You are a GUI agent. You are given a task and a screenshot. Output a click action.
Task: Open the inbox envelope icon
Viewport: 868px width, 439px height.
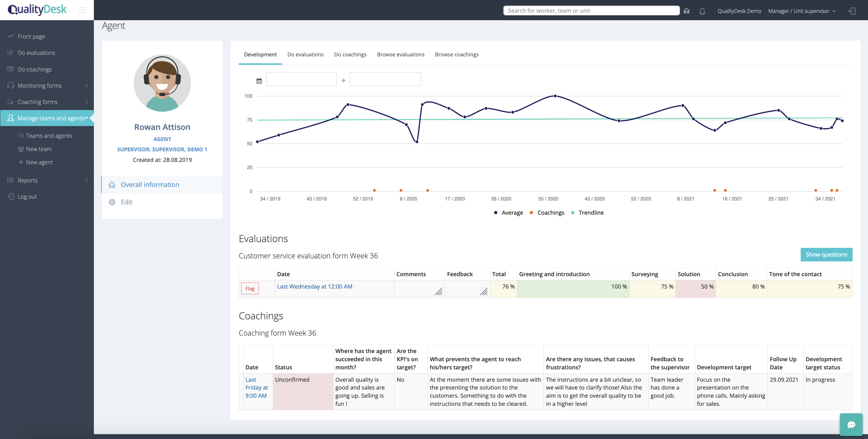686,11
